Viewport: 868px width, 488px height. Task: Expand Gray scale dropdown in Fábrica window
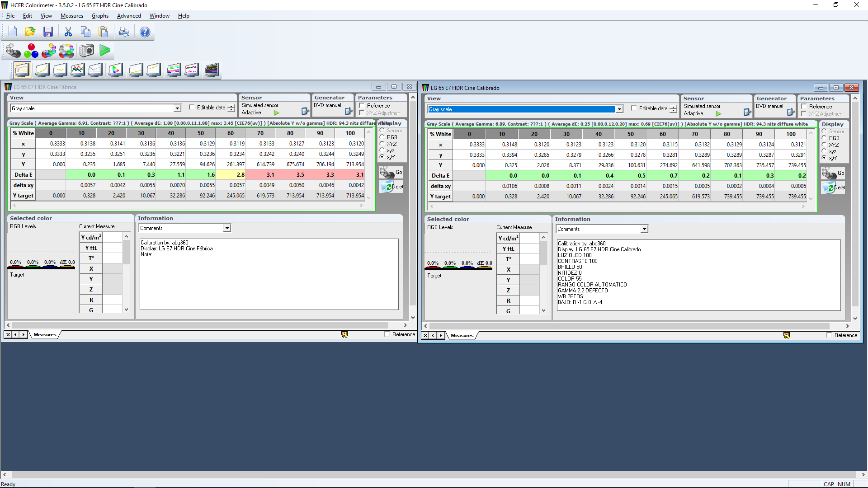pyautogui.click(x=177, y=108)
